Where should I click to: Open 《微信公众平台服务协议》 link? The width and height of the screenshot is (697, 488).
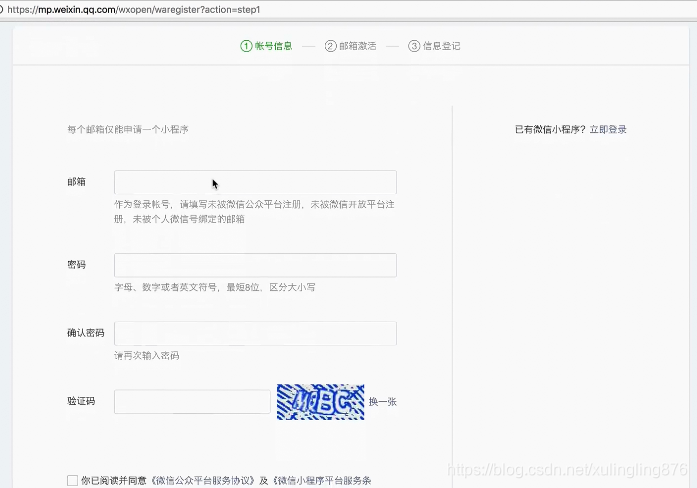(204, 480)
